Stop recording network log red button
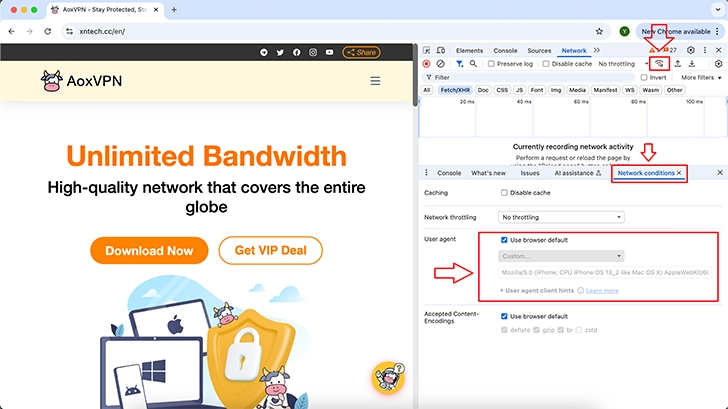 tap(427, 64)
